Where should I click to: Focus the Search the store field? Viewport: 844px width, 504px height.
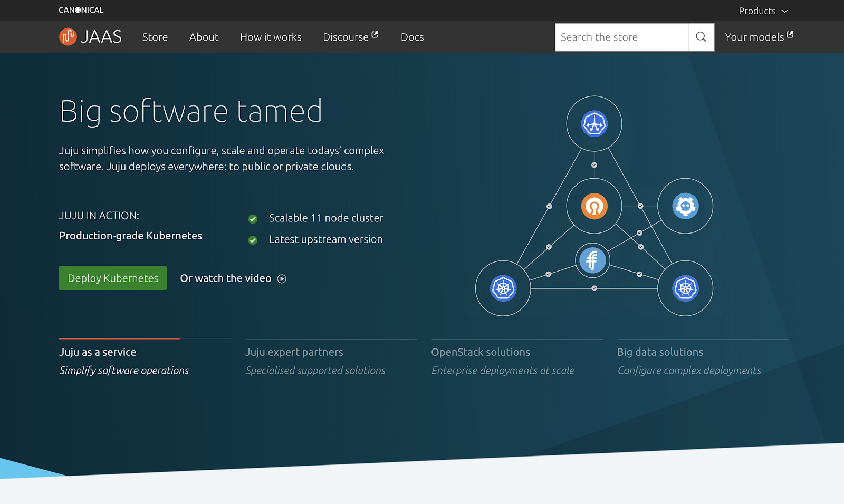click(x=622, y=37)
